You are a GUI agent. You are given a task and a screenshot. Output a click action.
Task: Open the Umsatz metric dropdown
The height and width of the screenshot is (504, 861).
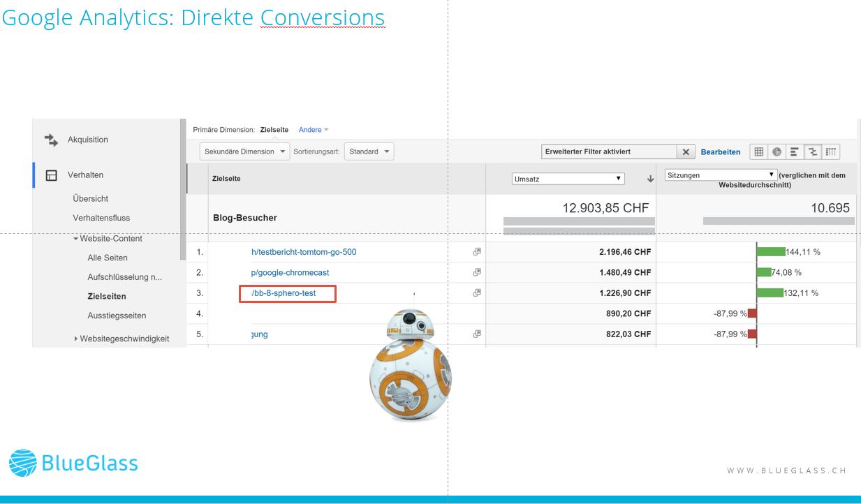(x=568, y=179)
